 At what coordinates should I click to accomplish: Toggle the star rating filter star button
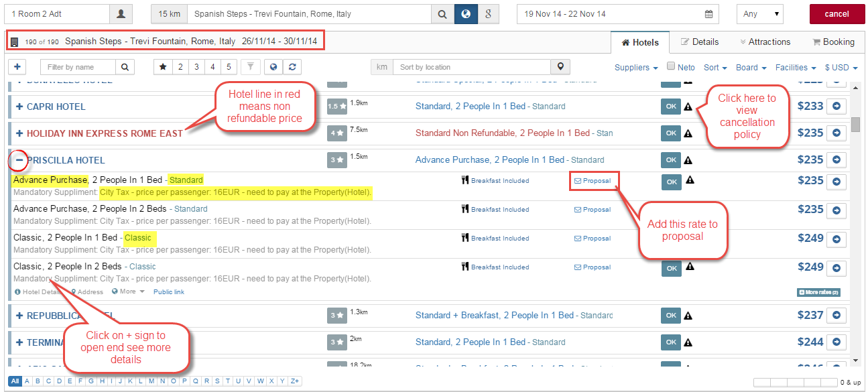(x=163, y=67)
